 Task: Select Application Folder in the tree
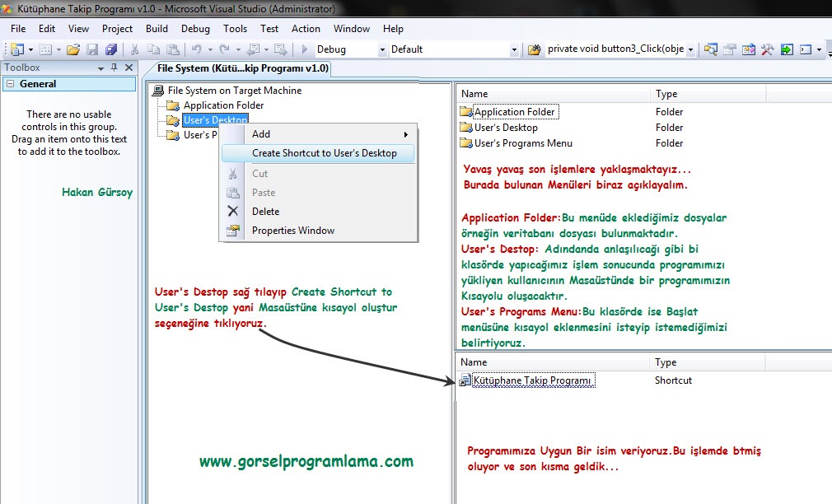pyautogui.click(x=223, y=105)
